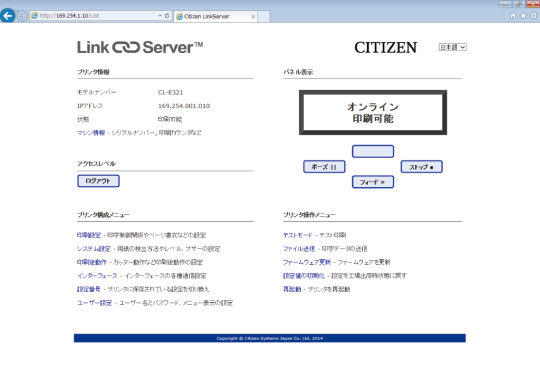Open the ファームウェア更新 link
The height and width of the screenshot is (377, 540).
pos(307,262)
